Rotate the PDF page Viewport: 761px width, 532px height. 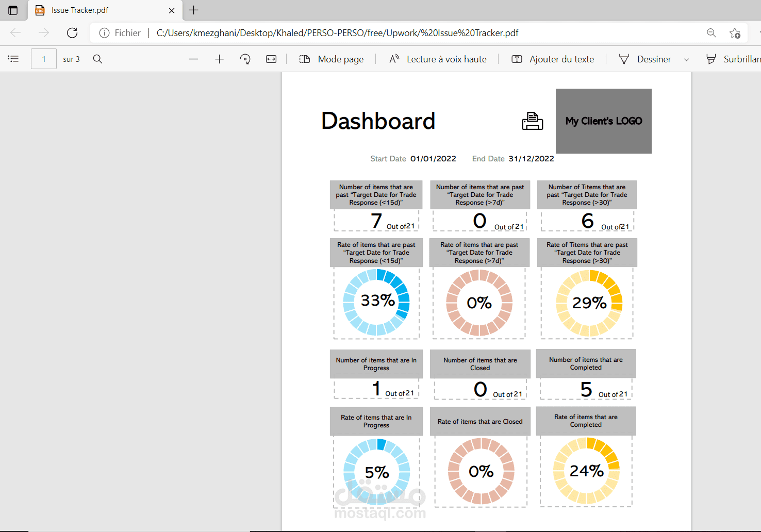coord(245,59)
